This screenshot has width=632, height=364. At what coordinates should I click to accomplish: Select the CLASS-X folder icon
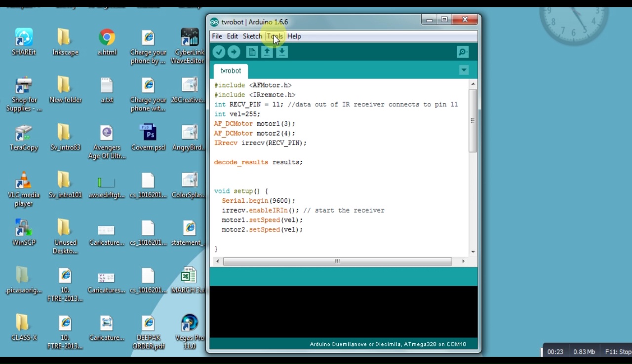click(24, 328)
